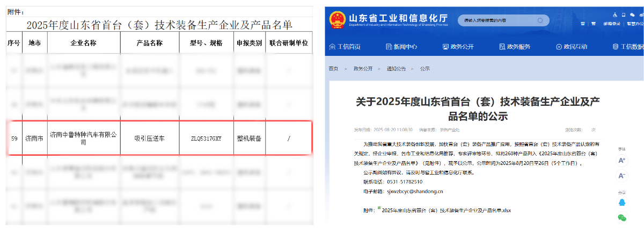Screen dimensions: 644x231
Task: Switch to simplified Chinese 简 link
Action: click(583, 24)
